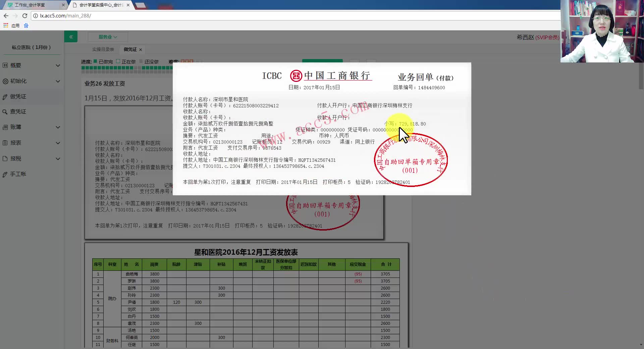The width and height of the screenshot is (644, 349).
Task: Click the 正在做 legend square
Action: pyautogui.click(x=118, y=61)
